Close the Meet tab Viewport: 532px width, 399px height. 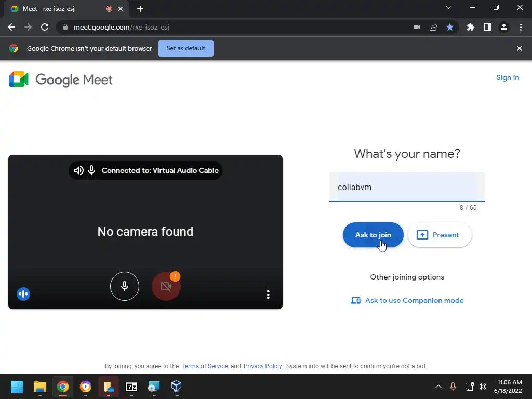(121, 9)
